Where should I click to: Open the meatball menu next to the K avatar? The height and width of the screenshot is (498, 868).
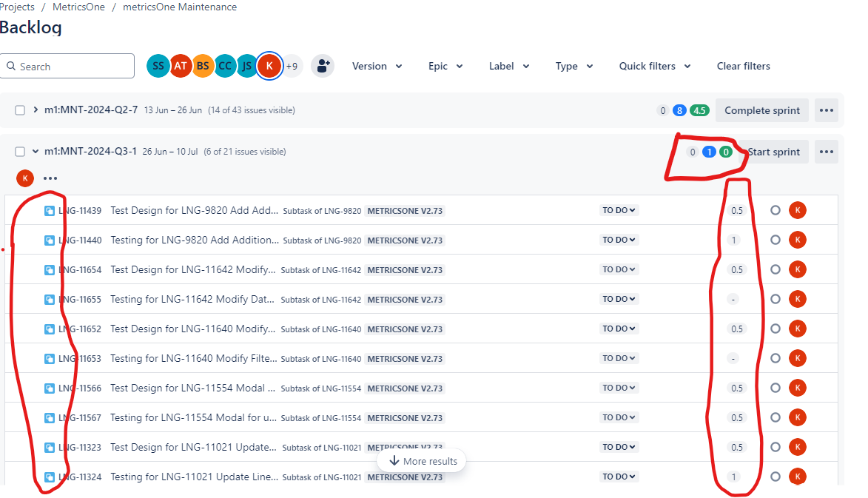coord(50,178)
